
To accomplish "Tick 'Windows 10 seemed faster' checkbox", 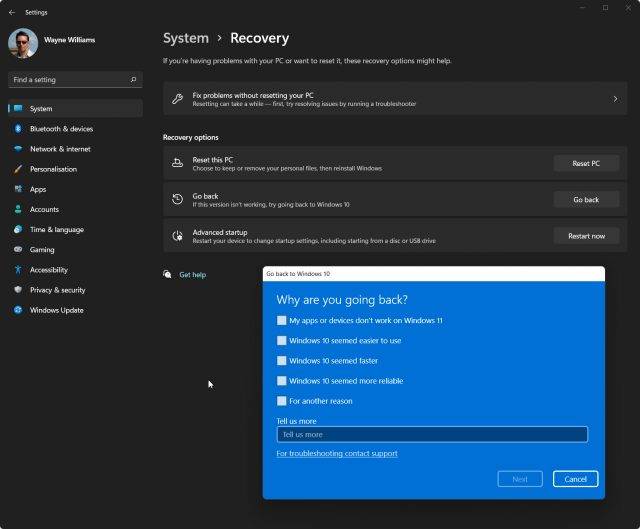I will click(x=282, y=361).
